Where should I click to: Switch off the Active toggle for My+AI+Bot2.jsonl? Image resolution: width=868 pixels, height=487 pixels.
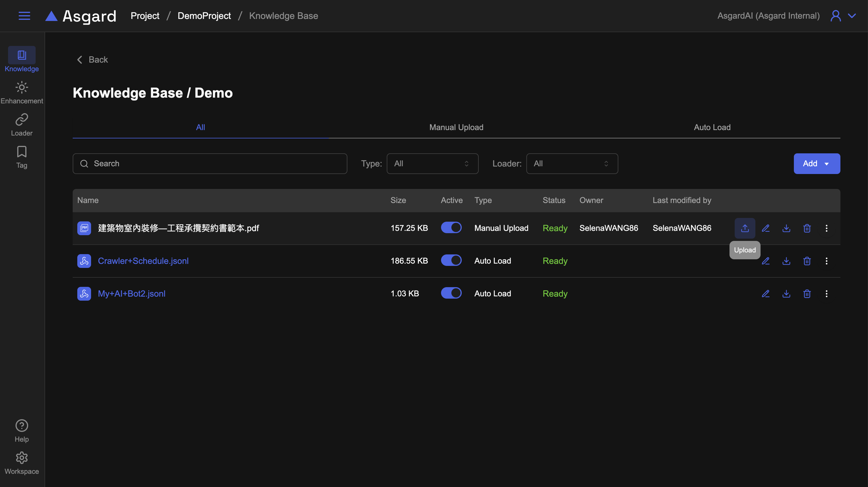coord(451,293)
